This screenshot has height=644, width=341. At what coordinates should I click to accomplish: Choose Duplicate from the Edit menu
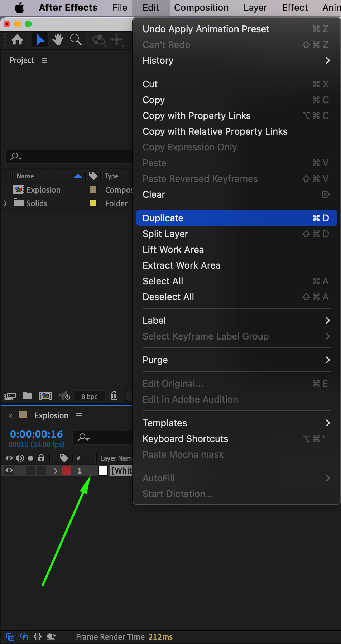[x=236, y=218]
